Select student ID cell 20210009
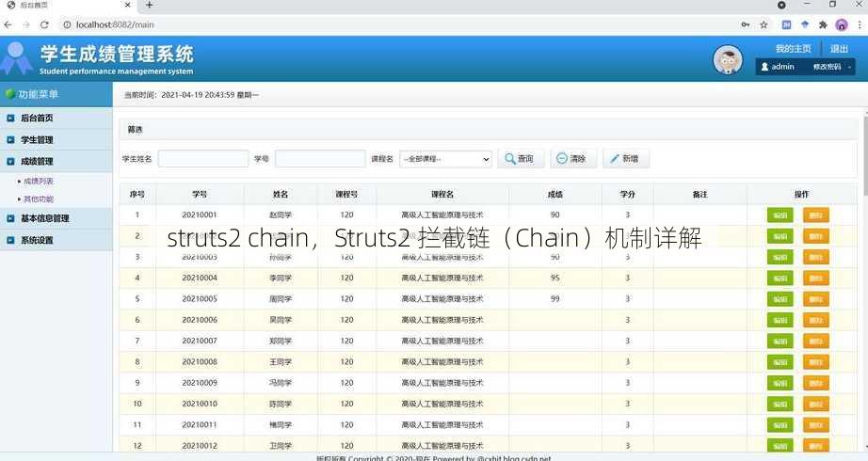This screenshot has height=461, width=868. tap(200, 383)
